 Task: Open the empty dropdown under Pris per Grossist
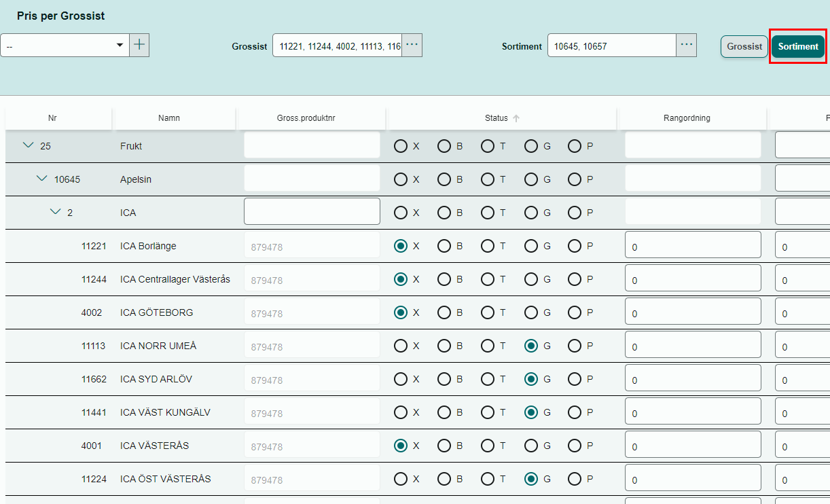pyautogui.click(x=65, y=46)
